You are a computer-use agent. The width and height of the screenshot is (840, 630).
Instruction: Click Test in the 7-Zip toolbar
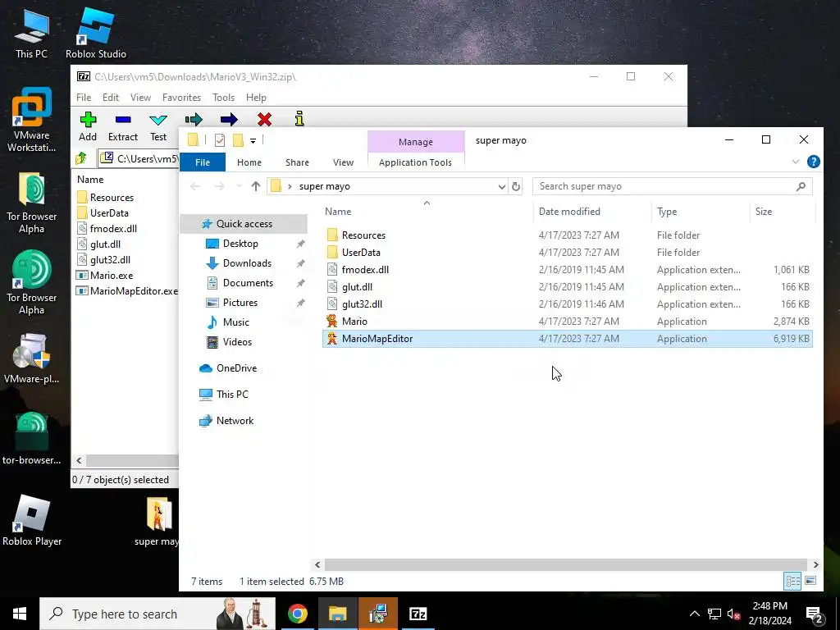click(x=158, y=127)
